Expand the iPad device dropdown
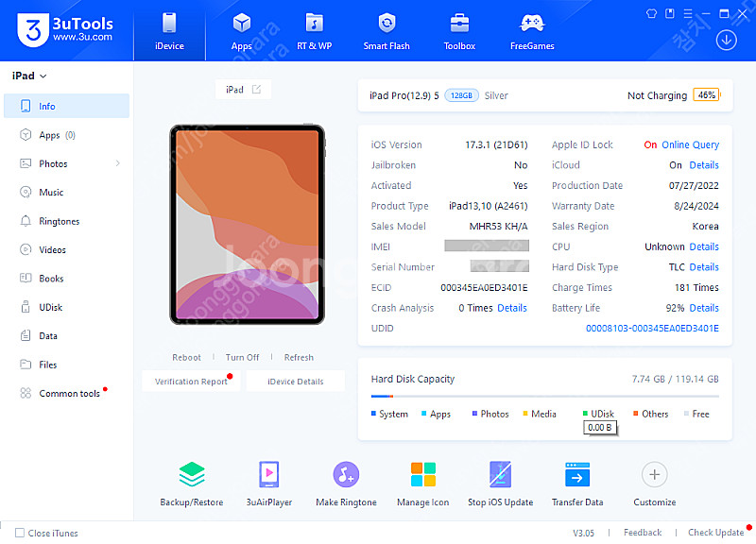Viewport: 756px width, 544px height. tap(29, 76)
